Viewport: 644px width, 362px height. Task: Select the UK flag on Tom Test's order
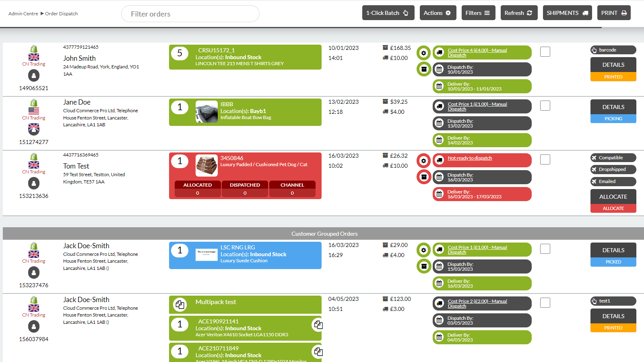(34, 165)
